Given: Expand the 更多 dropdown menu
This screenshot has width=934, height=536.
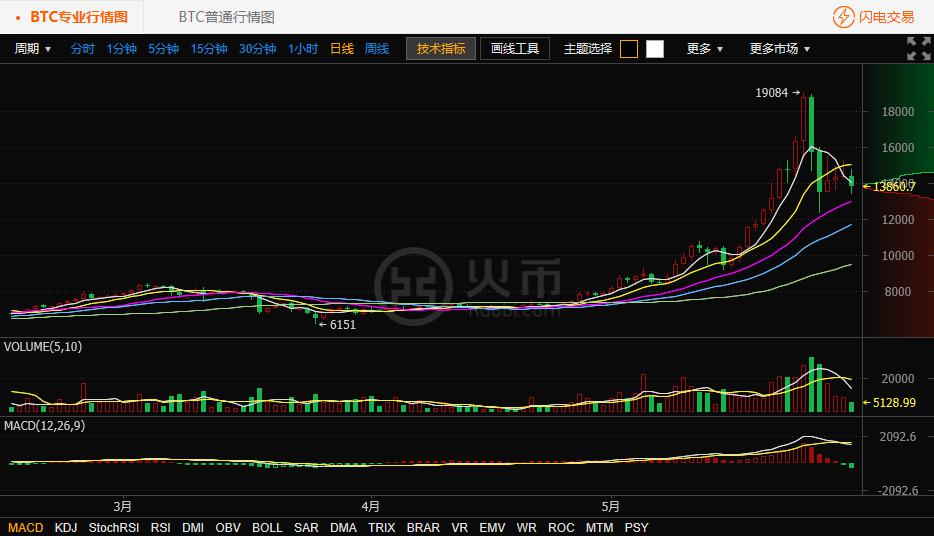Looking at the screenshot, I should [x=704, y=48].
